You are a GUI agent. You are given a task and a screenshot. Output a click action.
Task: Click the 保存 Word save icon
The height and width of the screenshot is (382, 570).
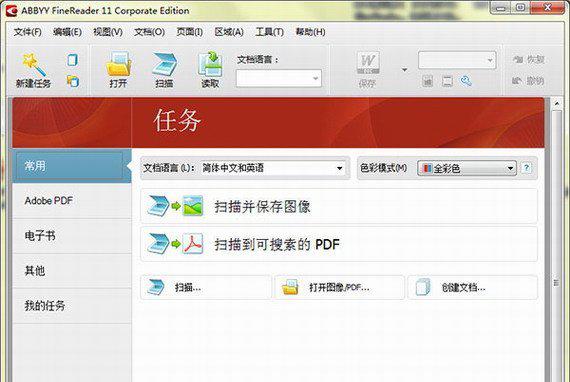(368, 70)
